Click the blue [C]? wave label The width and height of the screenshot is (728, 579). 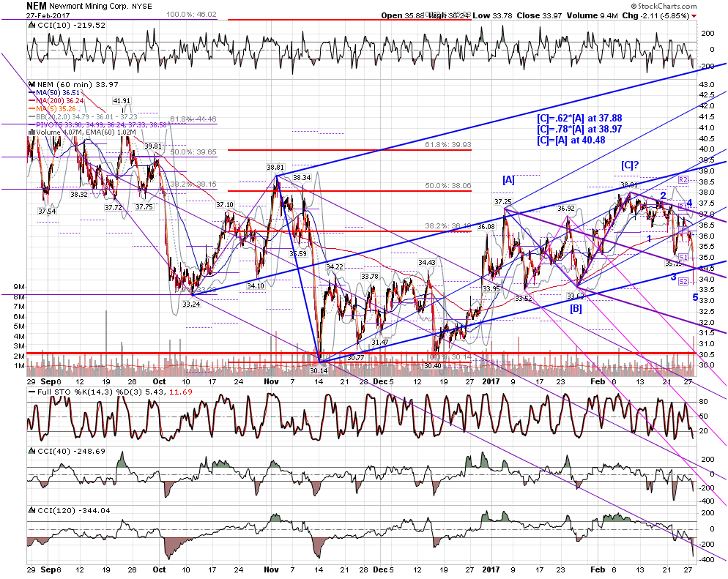click(630, 165)
